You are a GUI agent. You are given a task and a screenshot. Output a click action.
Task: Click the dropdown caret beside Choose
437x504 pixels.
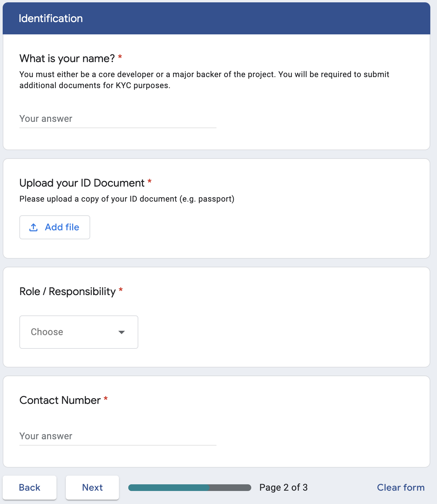[x=122, y=332]
